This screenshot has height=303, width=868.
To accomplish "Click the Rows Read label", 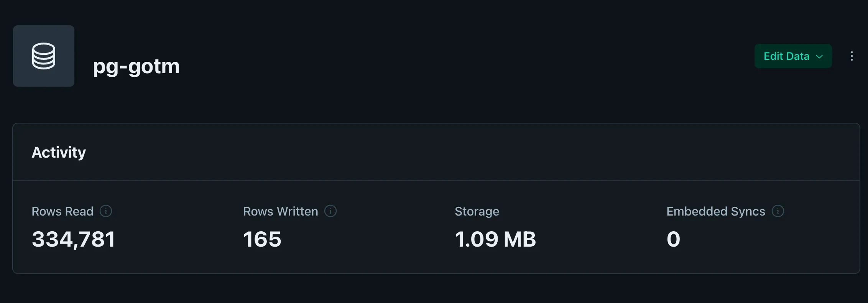I will pyautogui.click(x=62, y=211).
